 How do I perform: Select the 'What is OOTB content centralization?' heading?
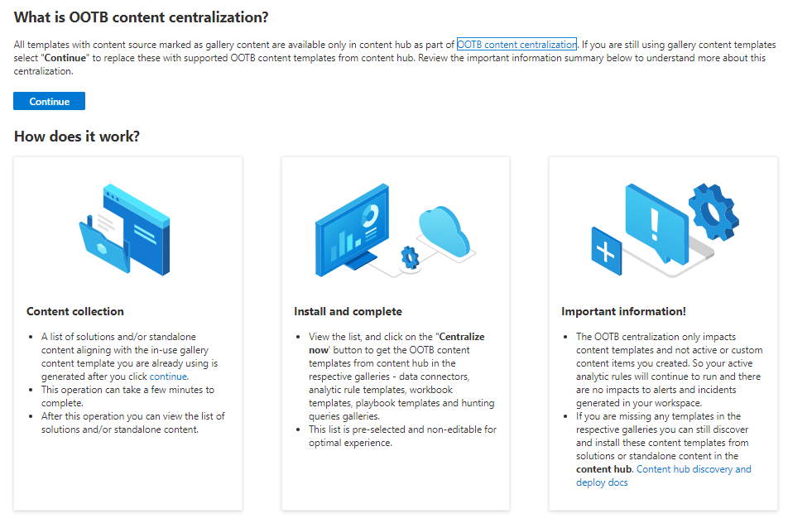tap(142, 17)
